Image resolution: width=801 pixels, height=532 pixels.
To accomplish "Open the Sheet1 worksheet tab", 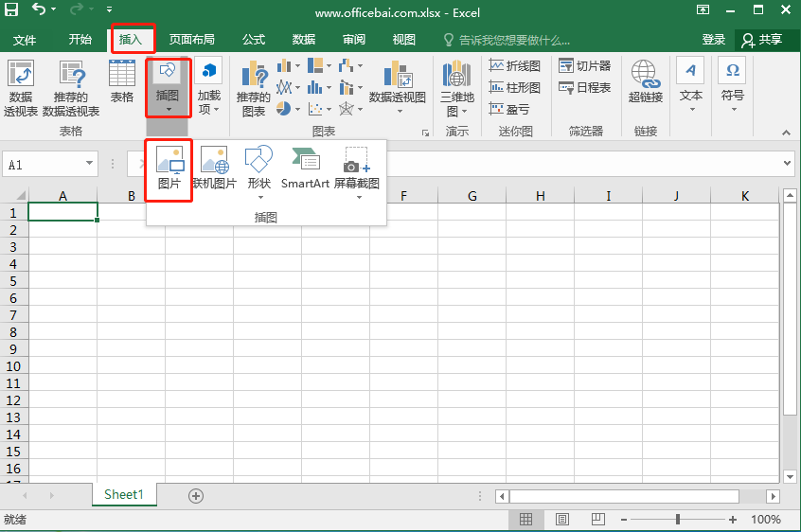I will [x=124, y=494].
